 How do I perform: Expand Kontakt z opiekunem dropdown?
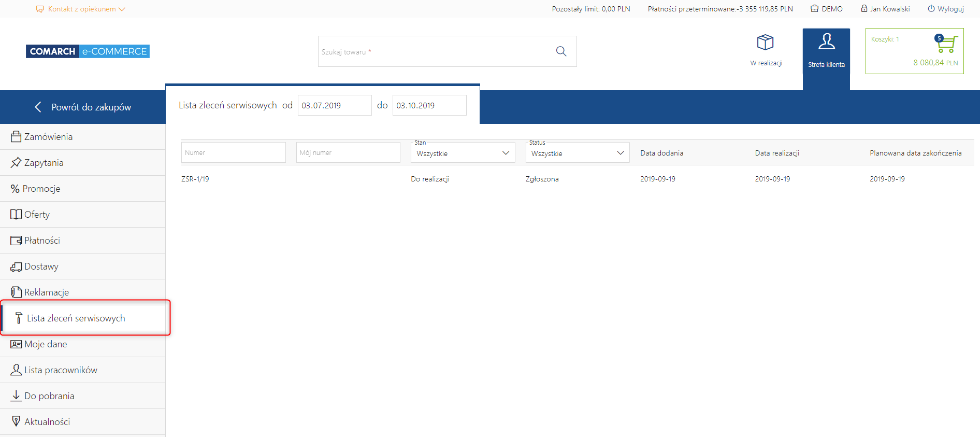81,9
